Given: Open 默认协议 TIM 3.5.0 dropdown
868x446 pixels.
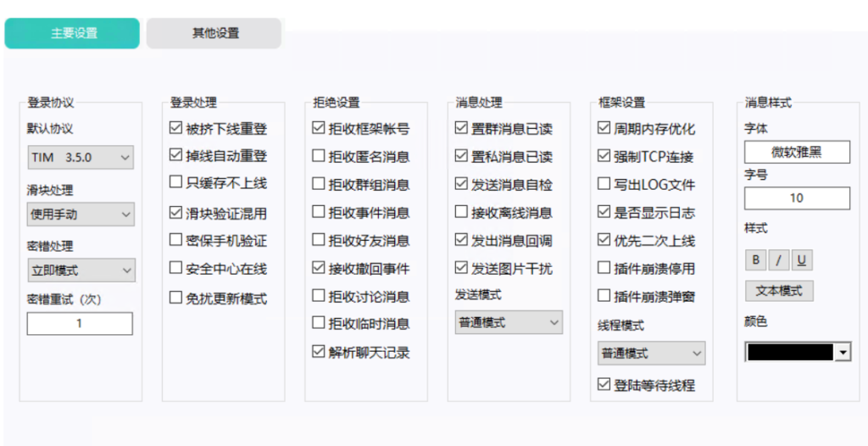Looking at the screenshot, I should [x=81, y=158].
